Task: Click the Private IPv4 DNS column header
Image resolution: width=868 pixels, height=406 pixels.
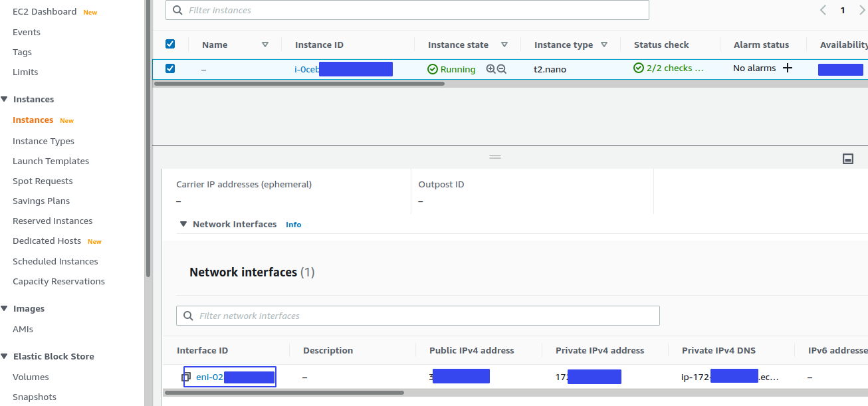Action: click(x=718, y=350)
